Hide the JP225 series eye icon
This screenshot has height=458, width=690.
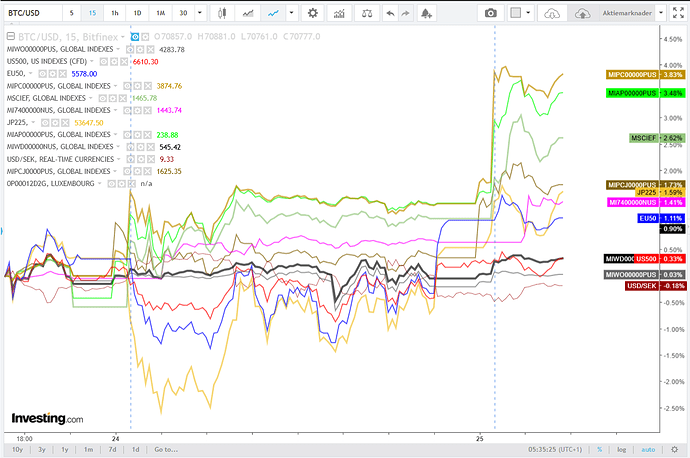(x=45, y=123)
